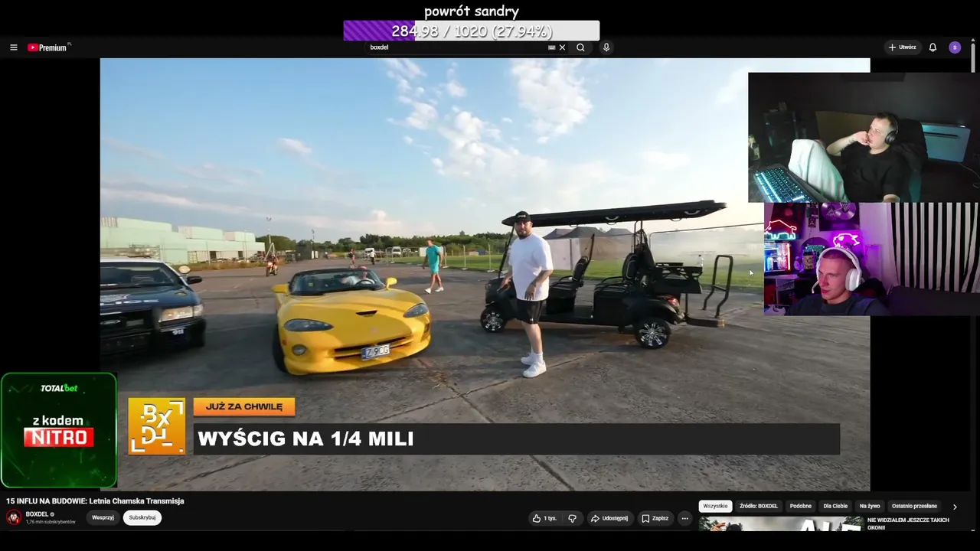Viewport: 980px width, 551px height.
Task: Open the on-screen keyboard in search box
Action: (551, 47)
